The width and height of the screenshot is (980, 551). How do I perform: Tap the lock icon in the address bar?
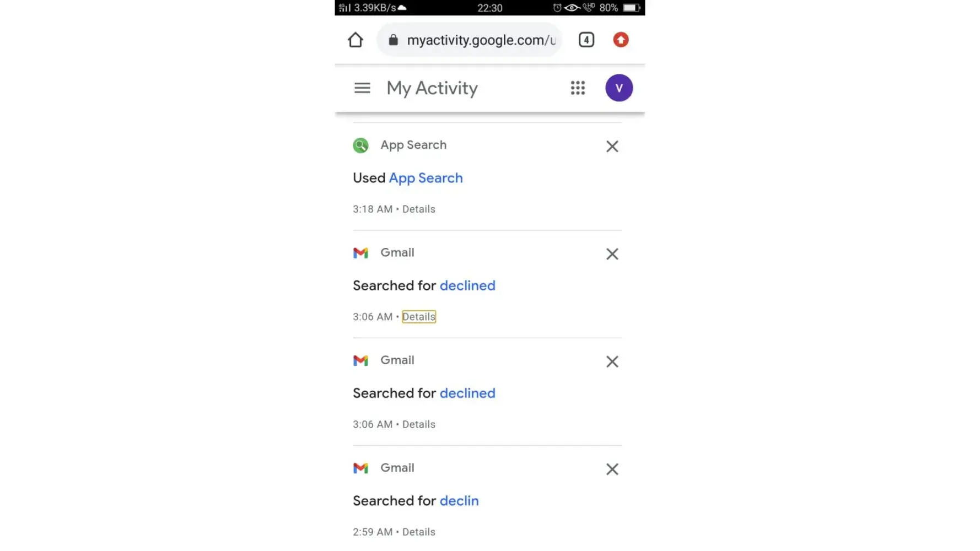point(393,40)
